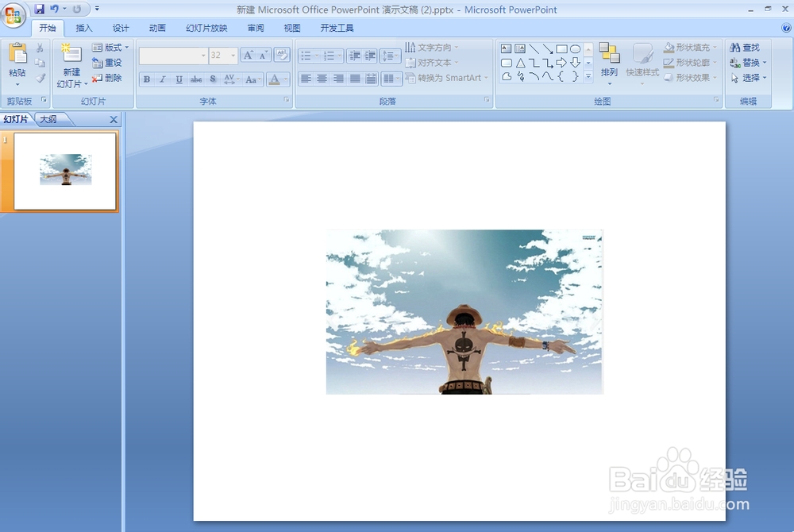The width and height of the screenshot is (794, 532).
Task: Expand the shapes gallery more arrow
Action: (588, 76)
